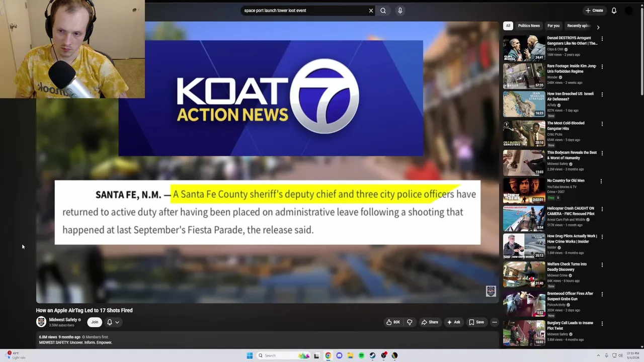Click the channel watermark on the video

[491, 291]
